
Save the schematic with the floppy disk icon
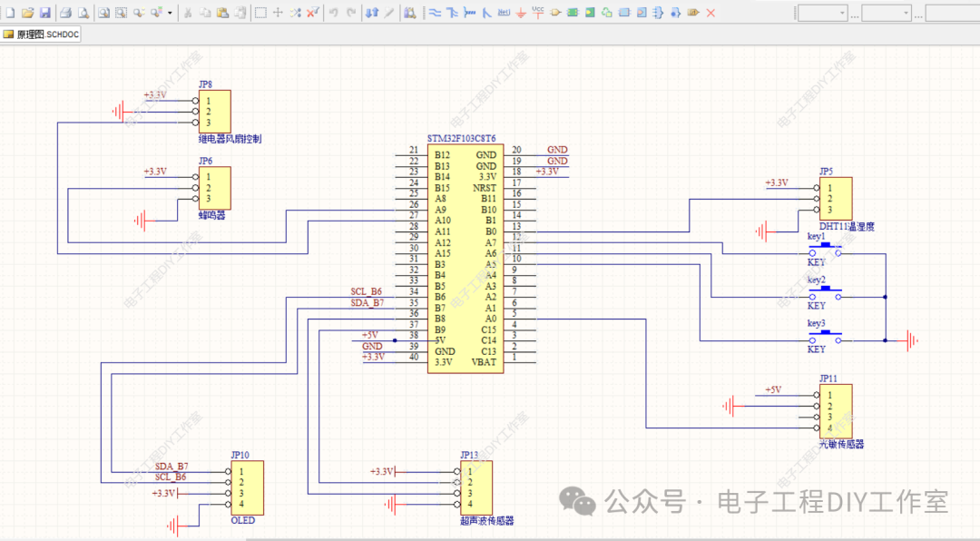point(45,13)
